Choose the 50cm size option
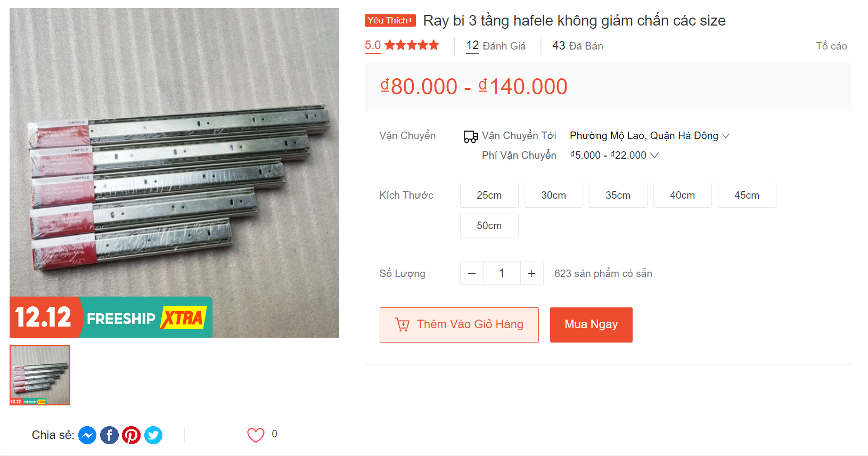 click(x=489, y=226)
